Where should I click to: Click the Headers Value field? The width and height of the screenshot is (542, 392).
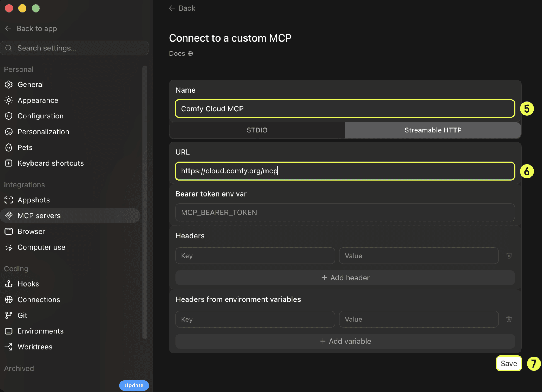click(419, 256)
